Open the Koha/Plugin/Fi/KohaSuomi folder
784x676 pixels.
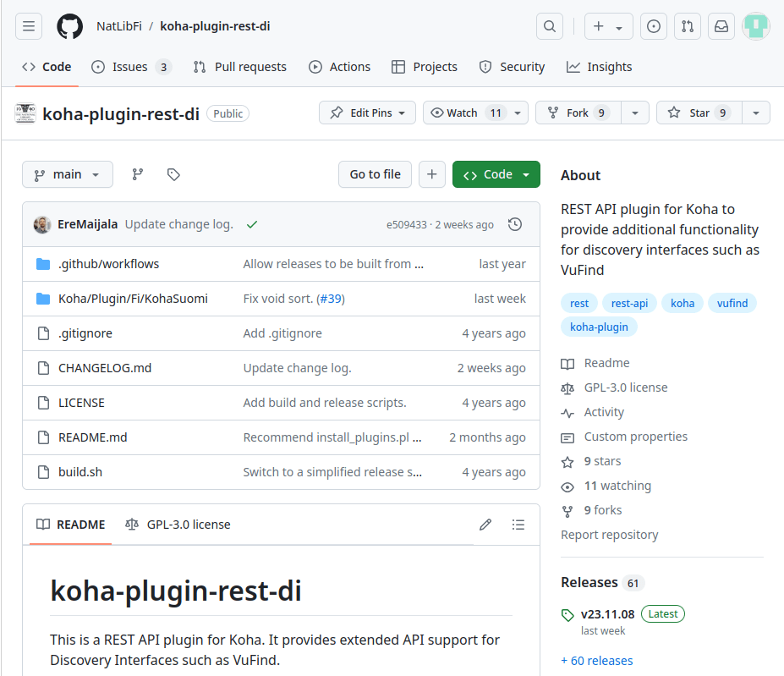tap(133, 299)
